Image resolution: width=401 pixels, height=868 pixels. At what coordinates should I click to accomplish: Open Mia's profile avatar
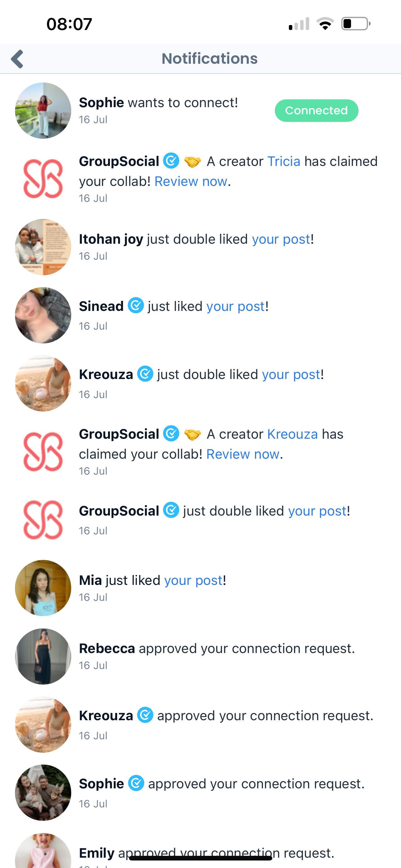click(43, 588)
